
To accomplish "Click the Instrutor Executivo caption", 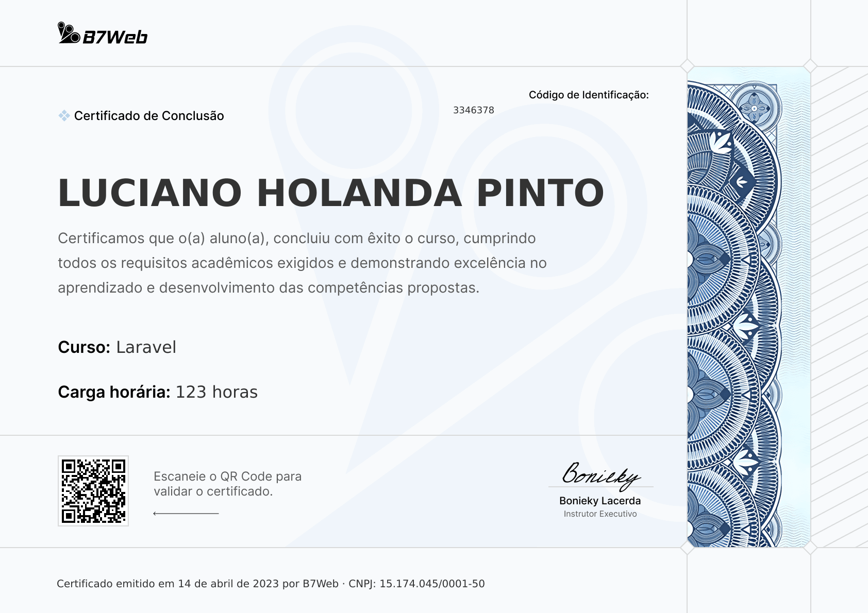I will pyautogui.click(x=600, y=514).
